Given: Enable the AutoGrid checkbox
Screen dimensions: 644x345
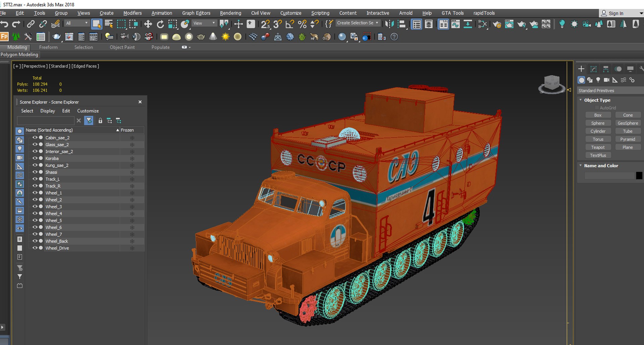Looking at the screenshot, I should tap(597, 108).
